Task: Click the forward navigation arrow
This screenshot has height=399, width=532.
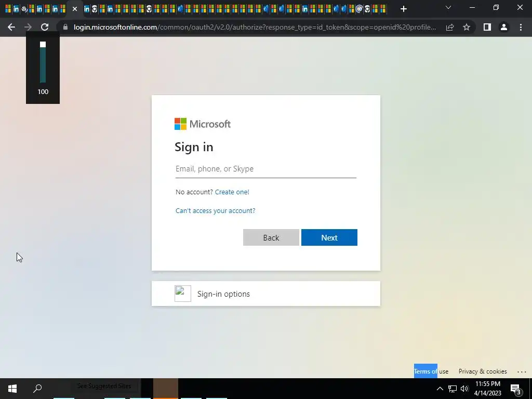Action: pyautogui.click(x=28, y=27)
